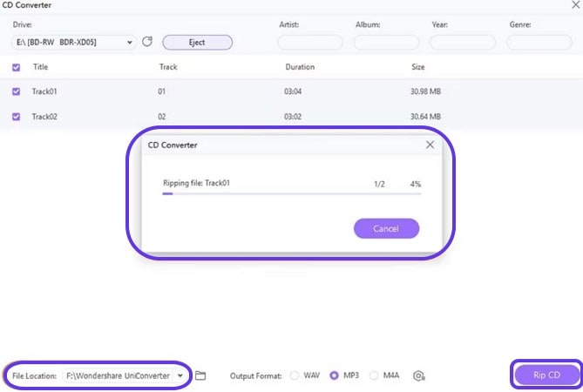583x392 pixels.
Task: Open the browse folder icon
Action: 200,375
